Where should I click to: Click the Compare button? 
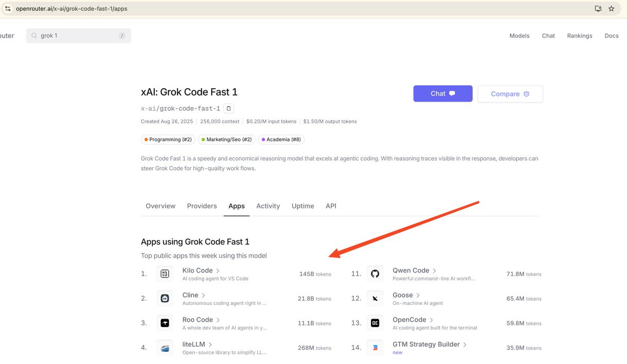coord(510,94)
